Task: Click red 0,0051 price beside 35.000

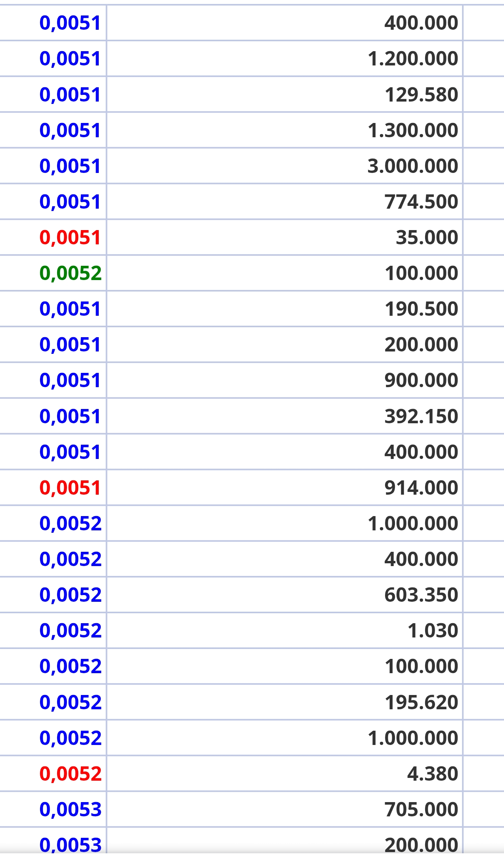Action: pyautogui.click(x=70, y=238)
